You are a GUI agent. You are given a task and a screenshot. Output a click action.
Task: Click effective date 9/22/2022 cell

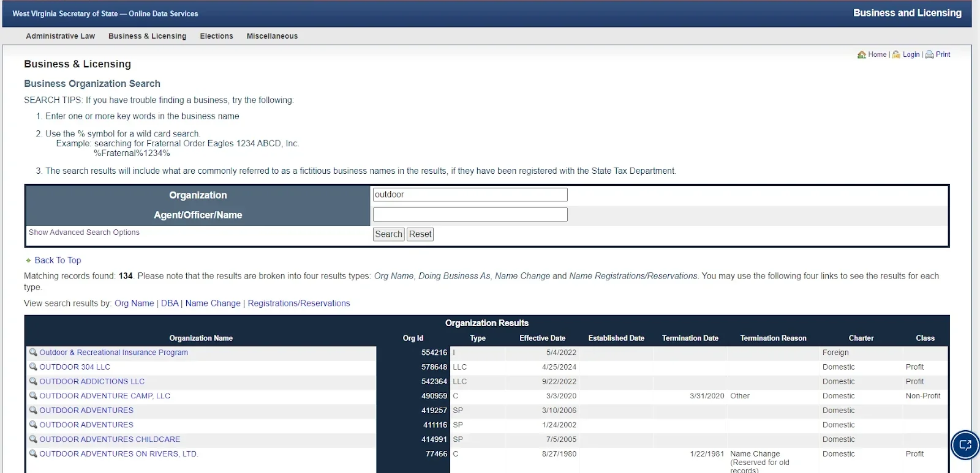coord(559,381)
